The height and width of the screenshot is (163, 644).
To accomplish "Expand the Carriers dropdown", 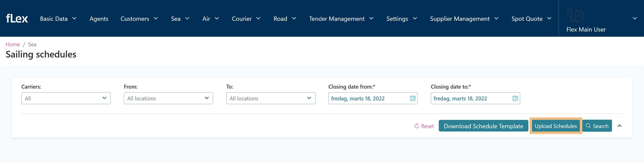I will point(66,98).
